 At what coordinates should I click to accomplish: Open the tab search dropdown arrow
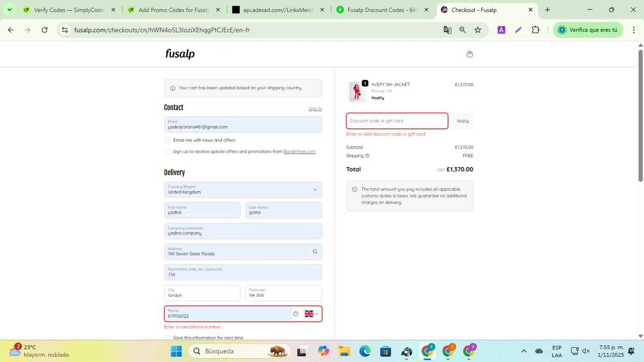pos(9,10)
